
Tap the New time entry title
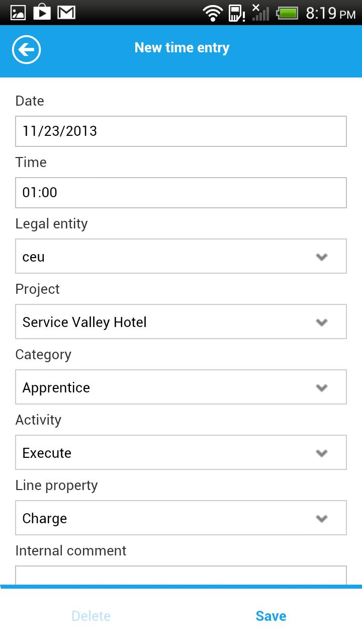pyautogui.click(x=182, y=48)
